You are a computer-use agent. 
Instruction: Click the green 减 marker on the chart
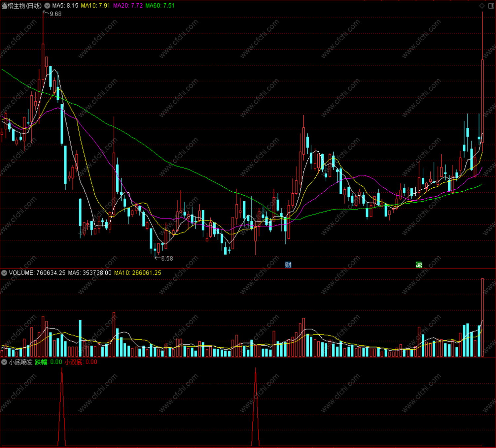pyautogui.click(x=419, y=265)
